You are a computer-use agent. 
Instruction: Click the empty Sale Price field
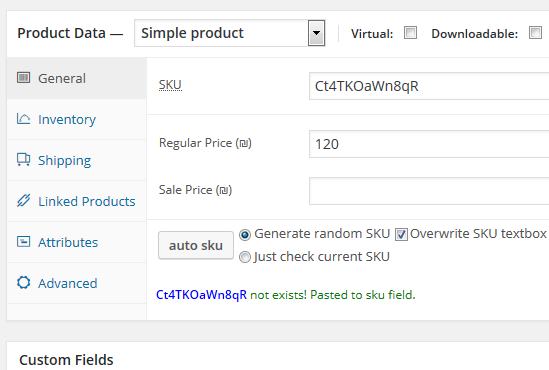click(429, 191)
